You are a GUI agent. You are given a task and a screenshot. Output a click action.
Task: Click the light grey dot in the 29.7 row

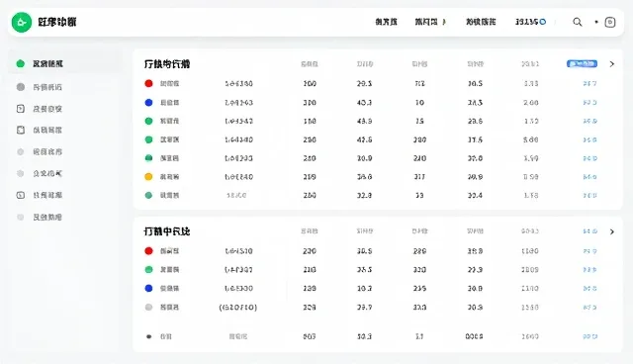coord(148,307)
